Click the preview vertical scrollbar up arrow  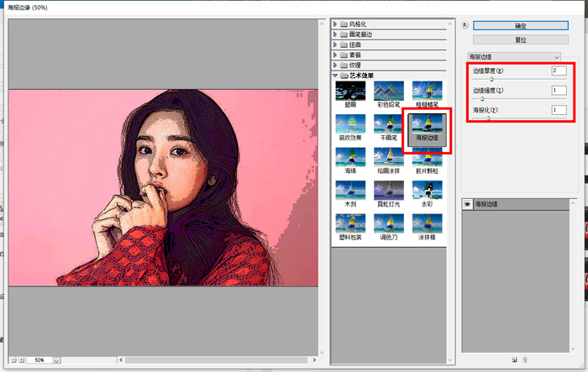322,24
